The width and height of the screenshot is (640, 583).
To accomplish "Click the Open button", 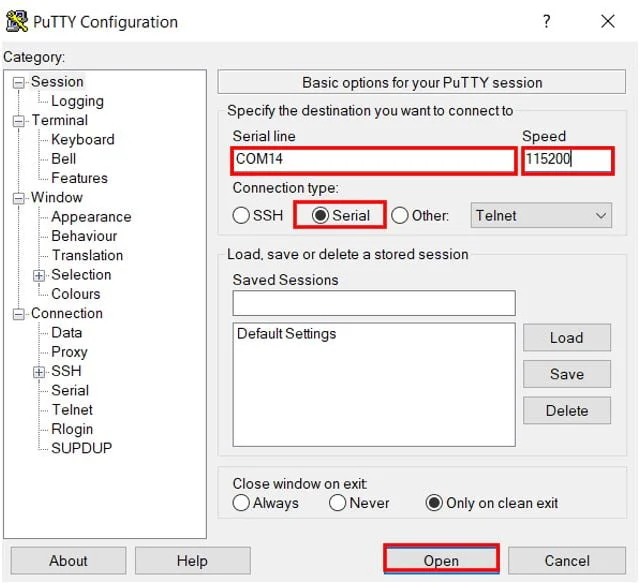I will point(441,561).
